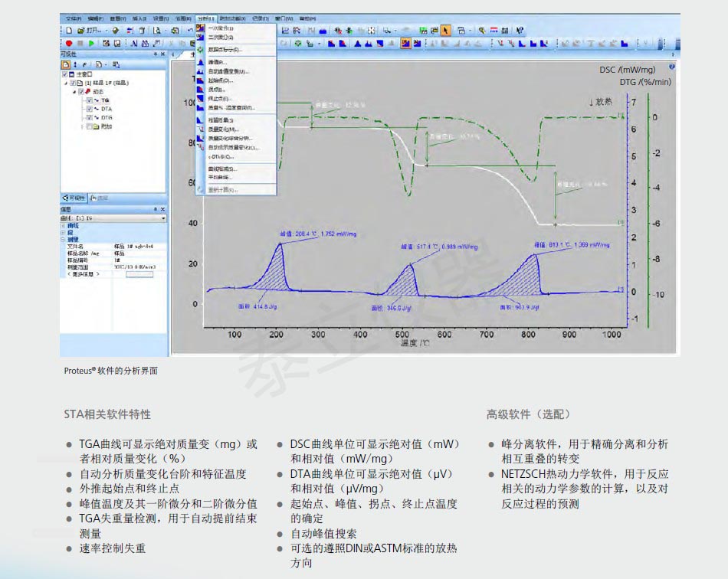Click the 打开 open file button
This screenshot has height=579, width=728.
coord(92,31)
